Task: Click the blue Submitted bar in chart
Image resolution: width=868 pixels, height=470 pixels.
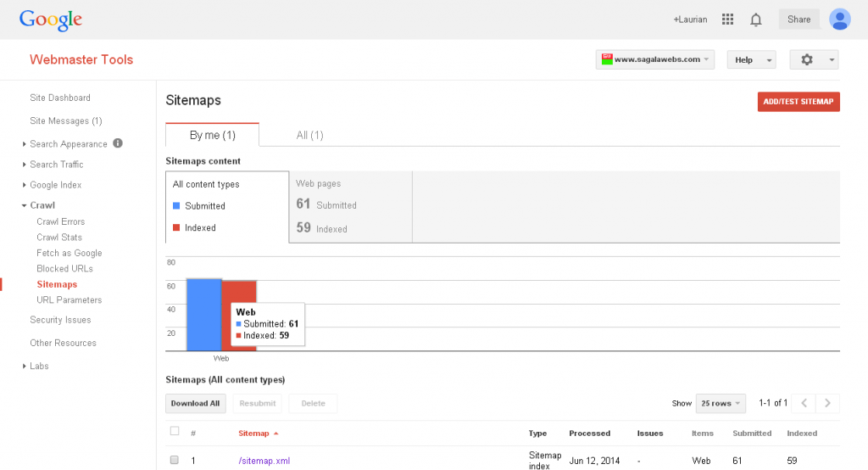Action: pos(203,314)
